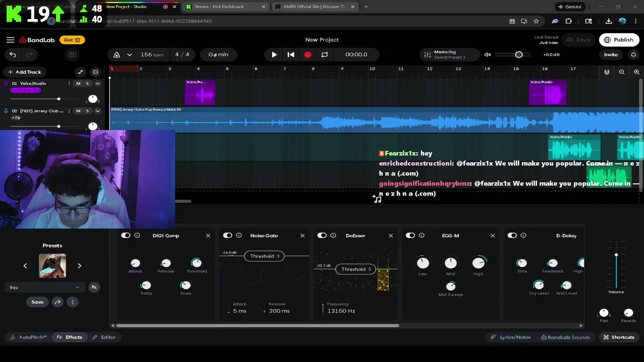Redo the last undone action
The image size is (644, 362).
pos(29,55)
